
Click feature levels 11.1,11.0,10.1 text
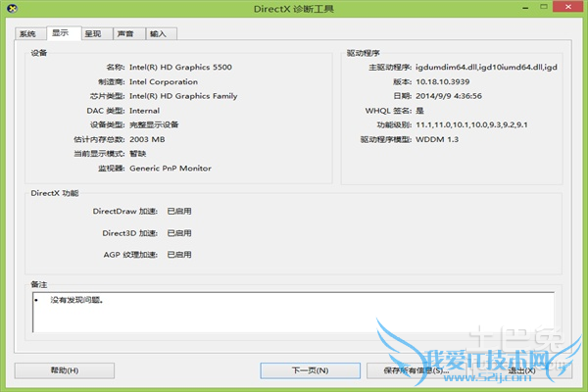(471, 124)
